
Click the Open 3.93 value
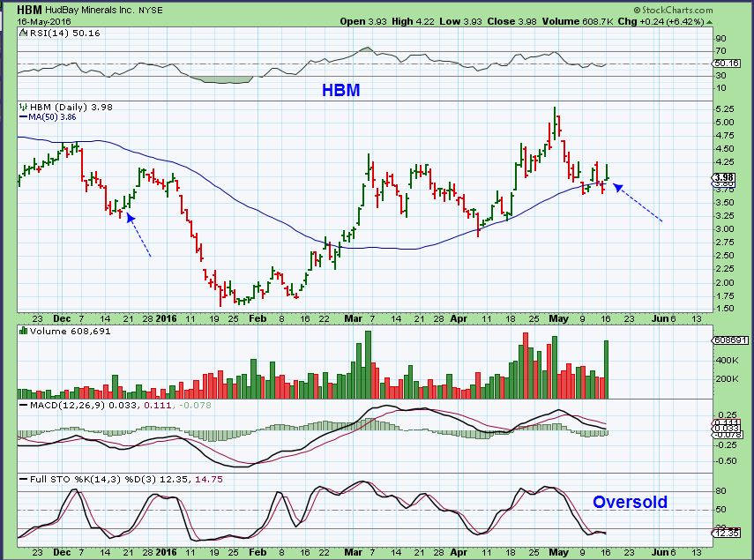pyautogui.click(x=363, y=22)
